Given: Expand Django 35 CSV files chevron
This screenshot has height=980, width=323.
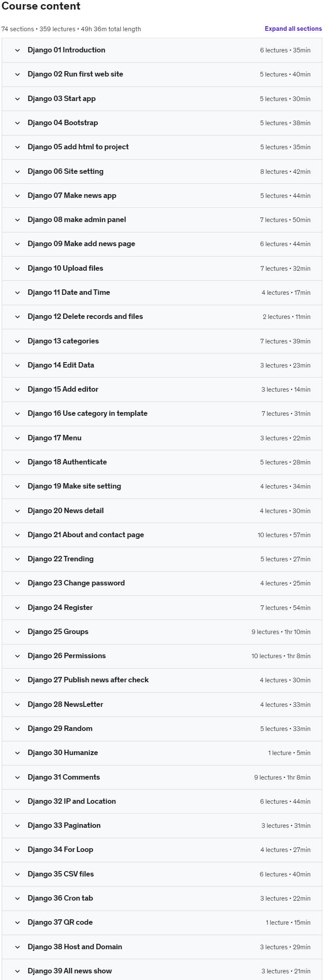Looking at the screenshot, I should tap(17, 874).
